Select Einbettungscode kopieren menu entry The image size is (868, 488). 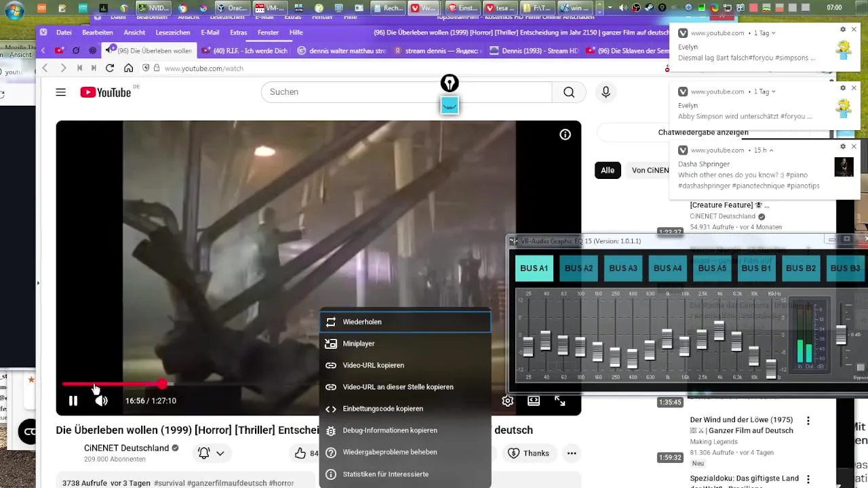tap(405, 409)
